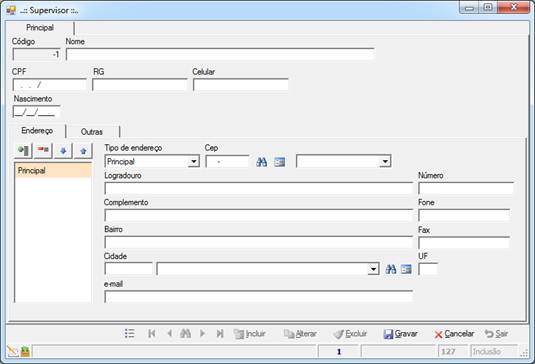
Task: Click the Nome input field
Action: pyautogui.click(x=220, y=55)
